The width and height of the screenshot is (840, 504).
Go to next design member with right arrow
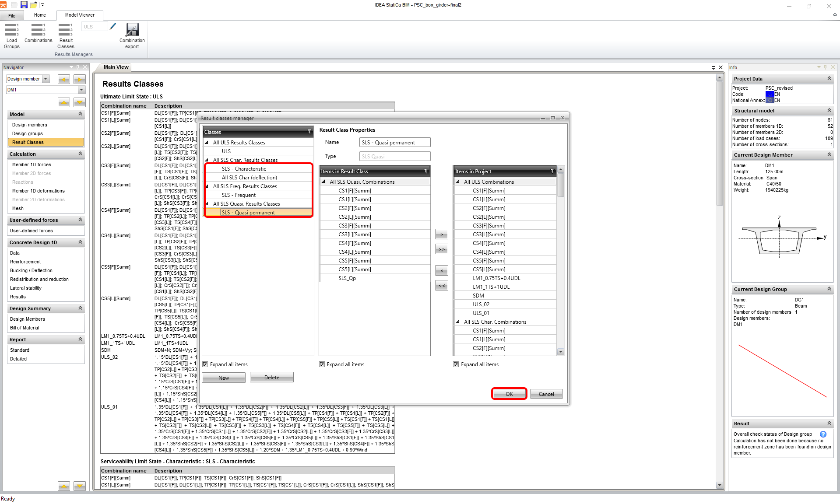point(80,79)
